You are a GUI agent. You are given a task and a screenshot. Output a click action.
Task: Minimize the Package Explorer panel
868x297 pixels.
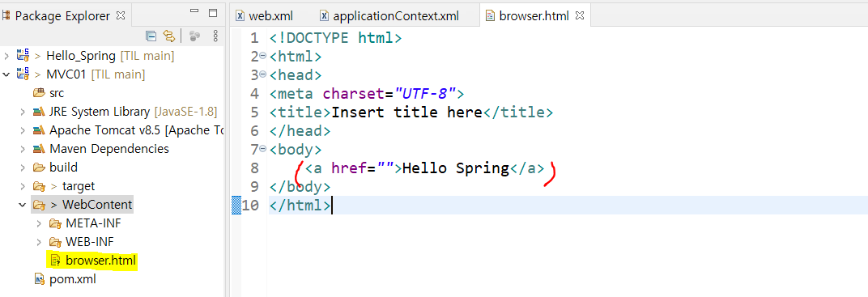tap(194, 11)
